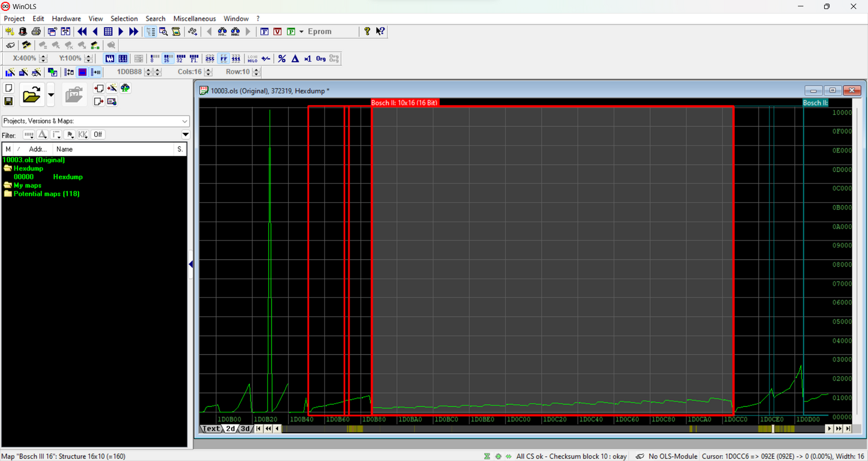Click the large open project folder icon
868x461 pixels.
[x=31, y=95]
